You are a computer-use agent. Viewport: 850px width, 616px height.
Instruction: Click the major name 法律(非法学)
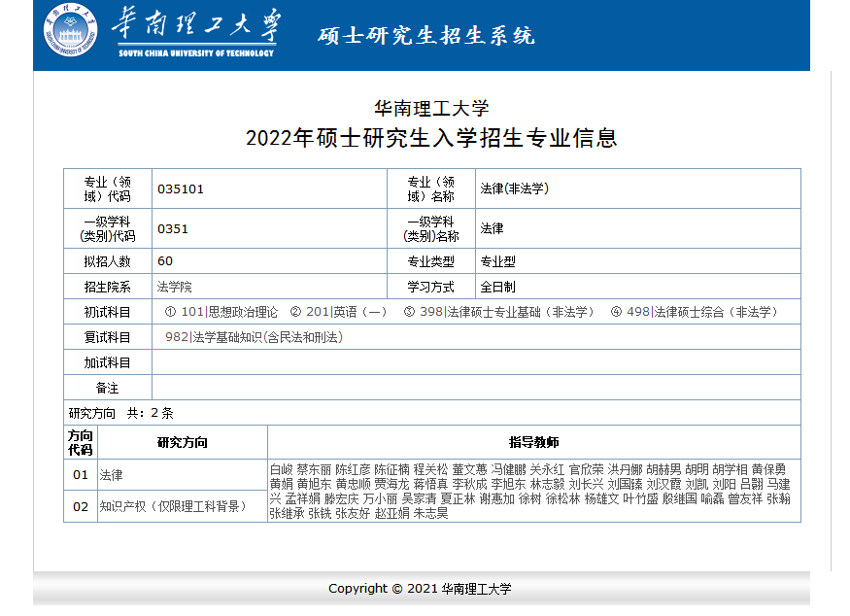pos(515,188)
